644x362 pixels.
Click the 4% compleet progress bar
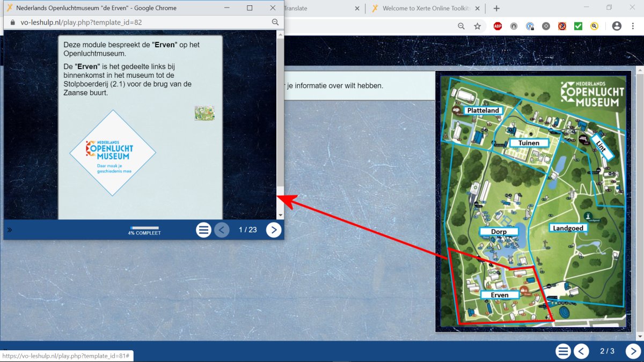145,228
